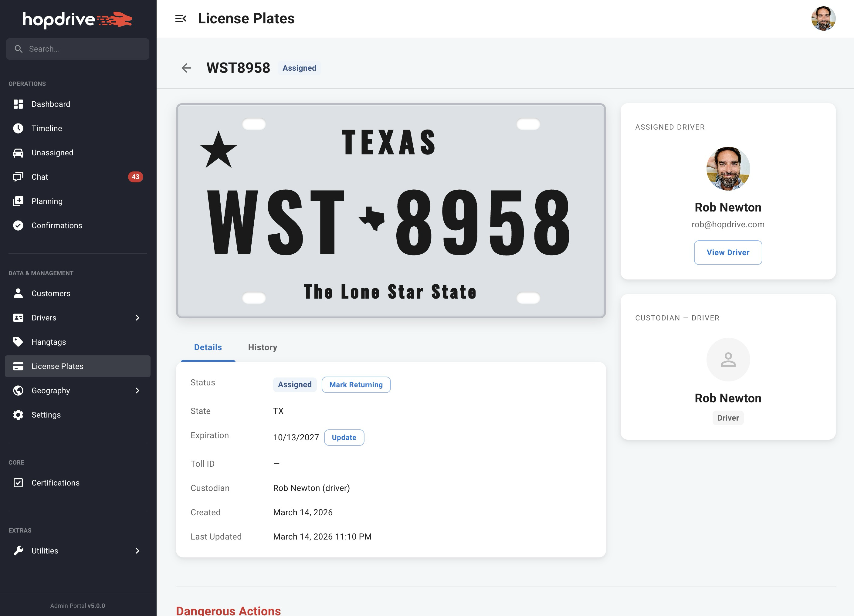Switch to the History tab
854x616 pixels.
tap(263, 347)
